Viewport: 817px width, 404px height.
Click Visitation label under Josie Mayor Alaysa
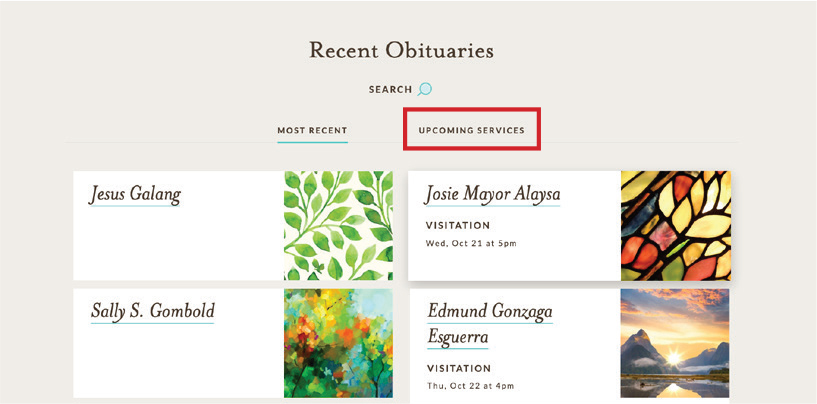458,225
